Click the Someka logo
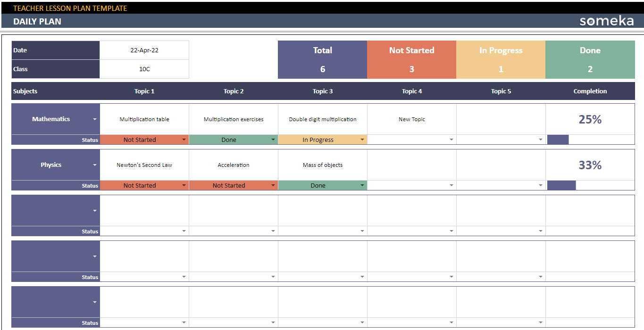The width and height of the screenshot is (644, 330). tap(606, 21)
